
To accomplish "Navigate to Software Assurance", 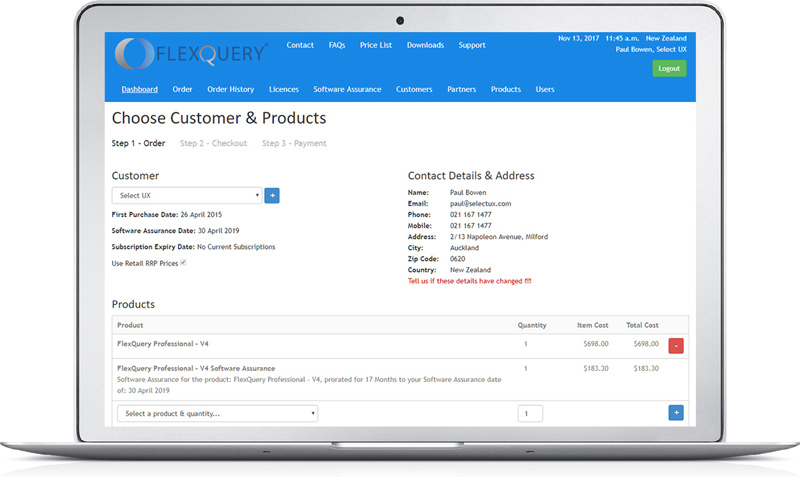I will tap(347, 89).
